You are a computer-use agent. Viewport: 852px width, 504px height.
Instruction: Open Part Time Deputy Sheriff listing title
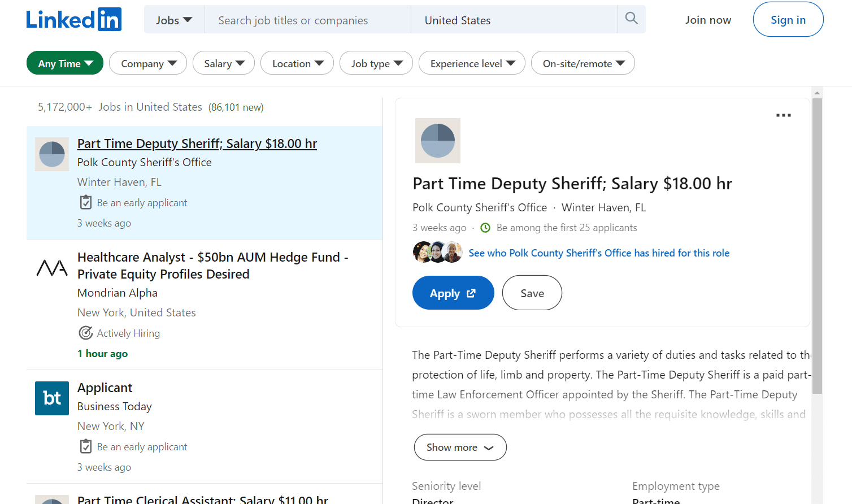[197, 144]
